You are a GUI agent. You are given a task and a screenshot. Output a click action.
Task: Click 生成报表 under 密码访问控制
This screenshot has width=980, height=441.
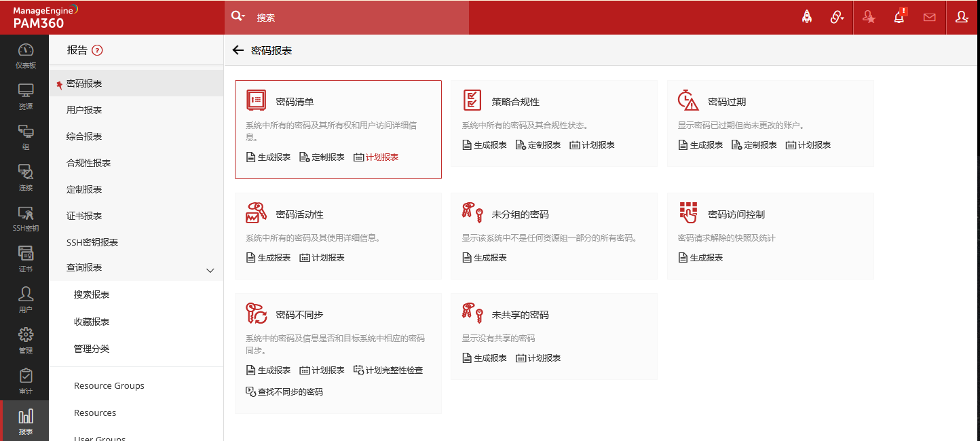click(700, 257)
